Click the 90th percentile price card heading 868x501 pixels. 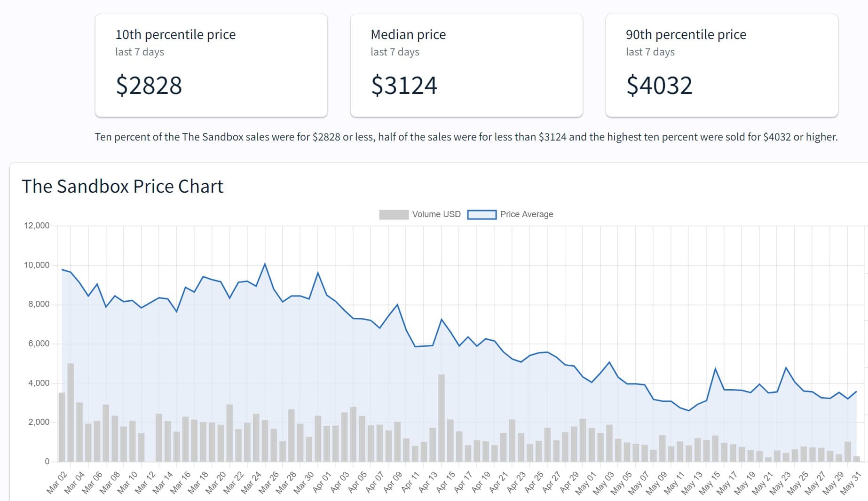[x=686, y=35]
